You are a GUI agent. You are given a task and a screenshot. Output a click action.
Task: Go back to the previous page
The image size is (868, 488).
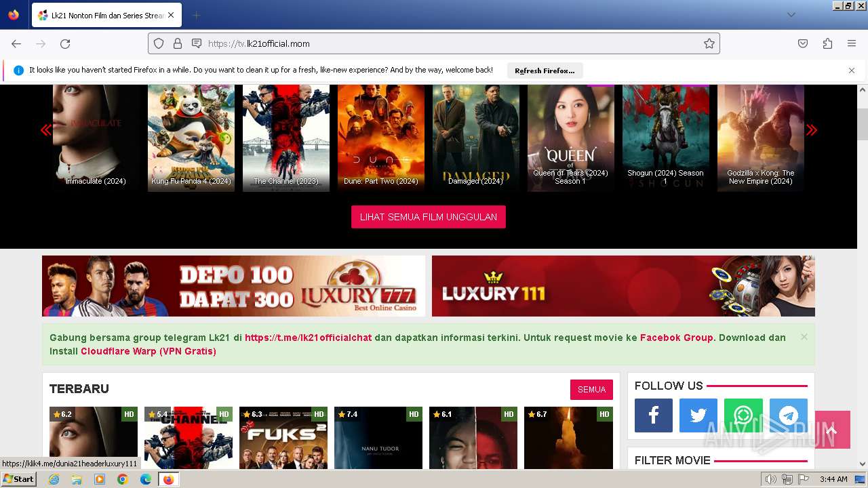(16, 43)
